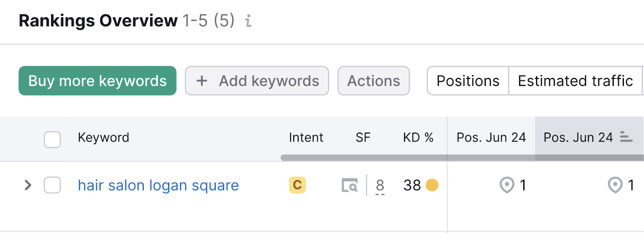The width and height of the screenshot is (644, 233).
Task: Click the plus icon on Add keywords
Action: pyautogui.click(x=201, y=81)
